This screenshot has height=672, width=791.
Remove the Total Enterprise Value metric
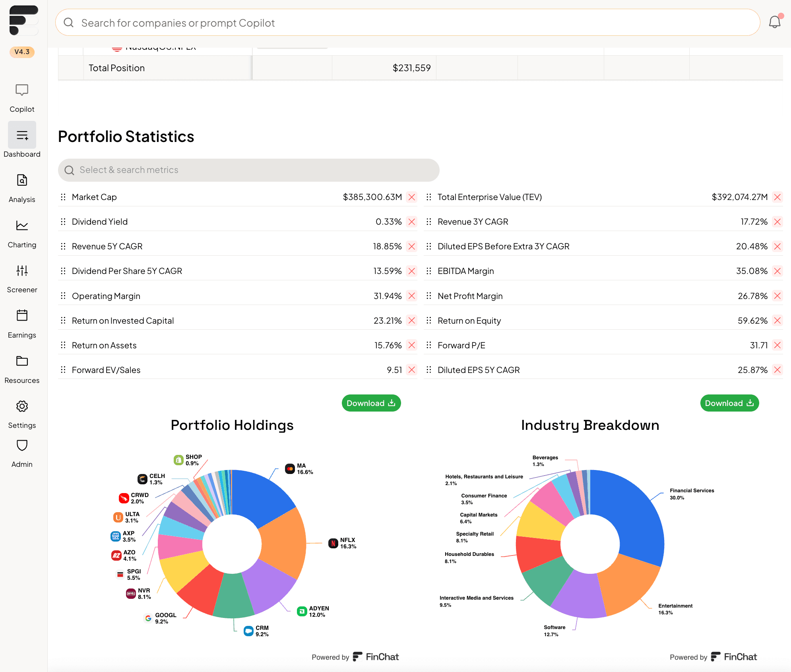[777, 197]
